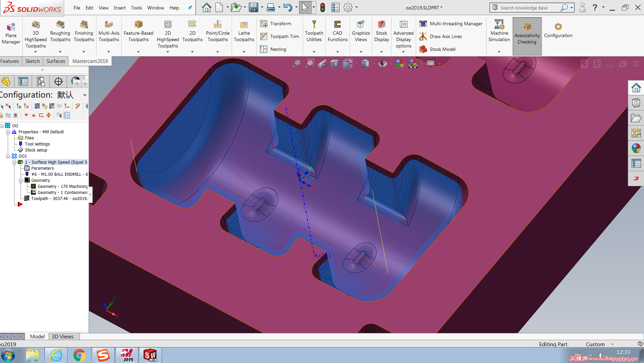Click the Verify selected operations icon
The width and height of the screenshot is (644, 363).
(45, 106)
